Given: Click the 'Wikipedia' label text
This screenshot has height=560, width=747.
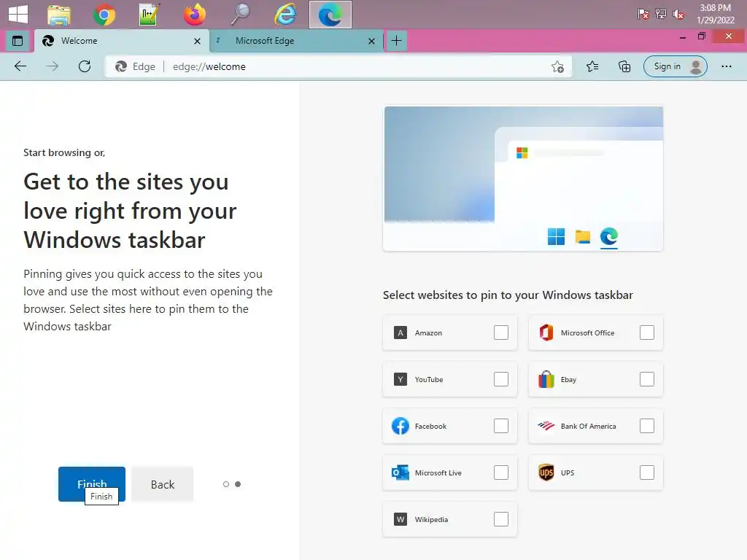Looking at the screenshot, I should (x=431, y=519).
